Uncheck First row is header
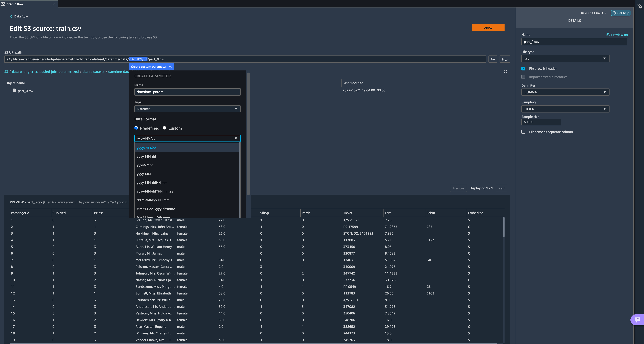 [x=523, y=69]
